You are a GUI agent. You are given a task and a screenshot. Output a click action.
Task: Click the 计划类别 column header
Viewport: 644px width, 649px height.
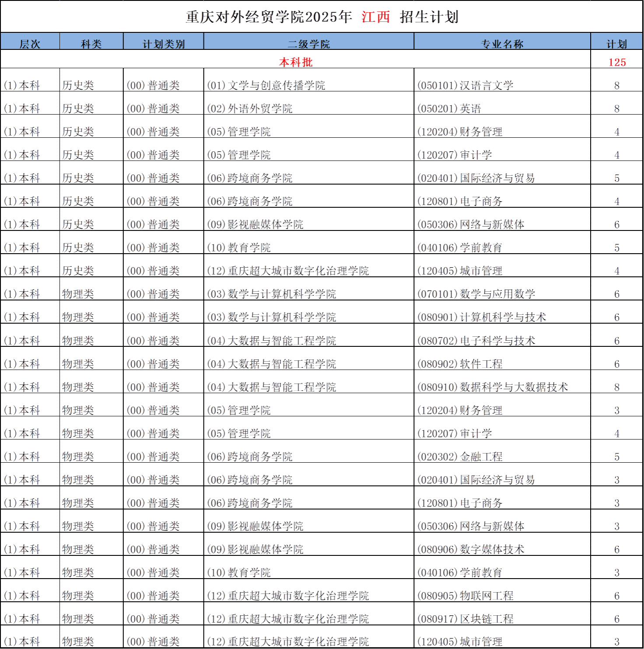pyautogui.click(x=164, y=44)
